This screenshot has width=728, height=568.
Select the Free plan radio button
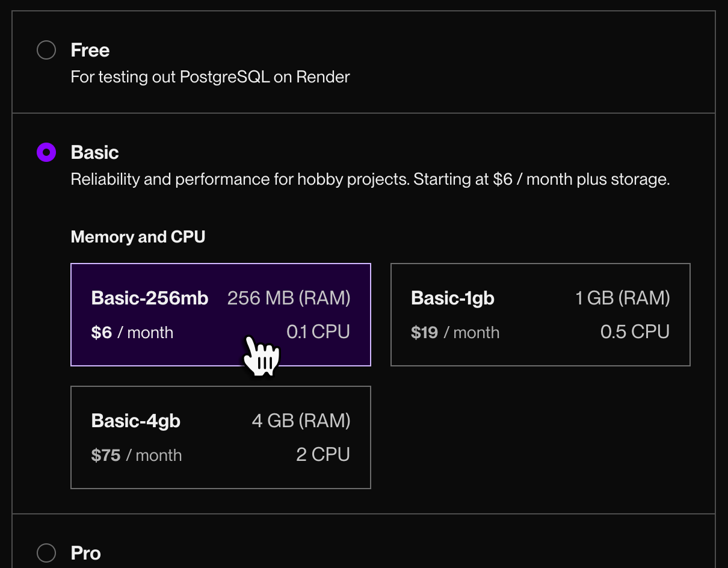pos(46,50)
